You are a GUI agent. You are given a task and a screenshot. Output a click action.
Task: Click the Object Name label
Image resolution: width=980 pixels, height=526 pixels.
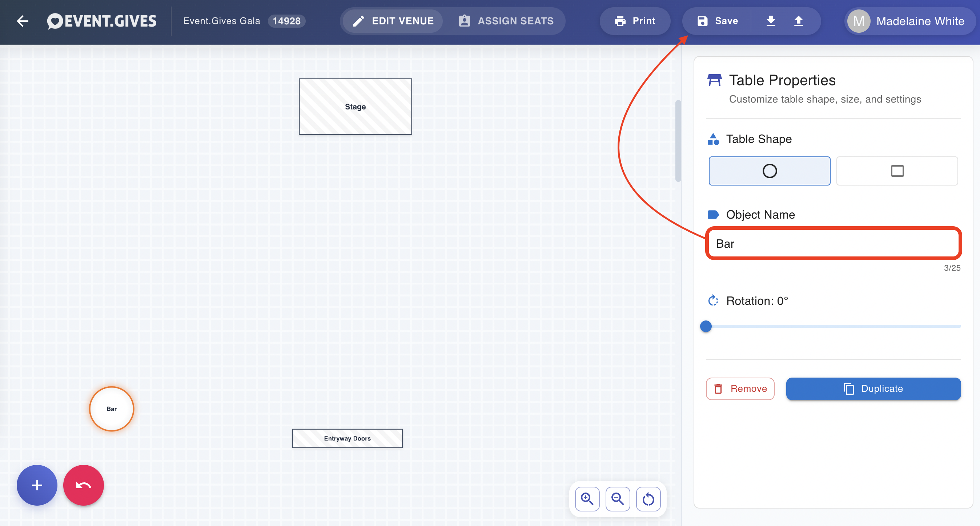pos(760,215)
